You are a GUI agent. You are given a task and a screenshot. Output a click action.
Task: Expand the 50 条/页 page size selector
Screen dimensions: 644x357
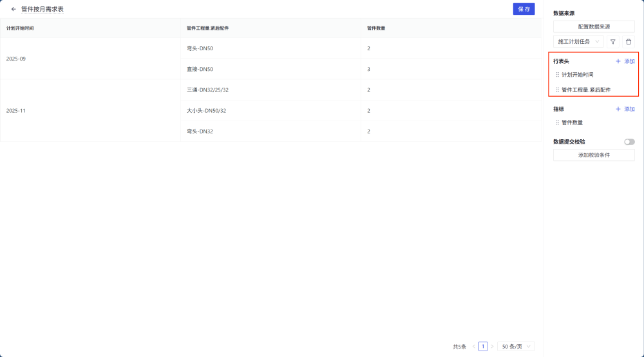[516, 347]
